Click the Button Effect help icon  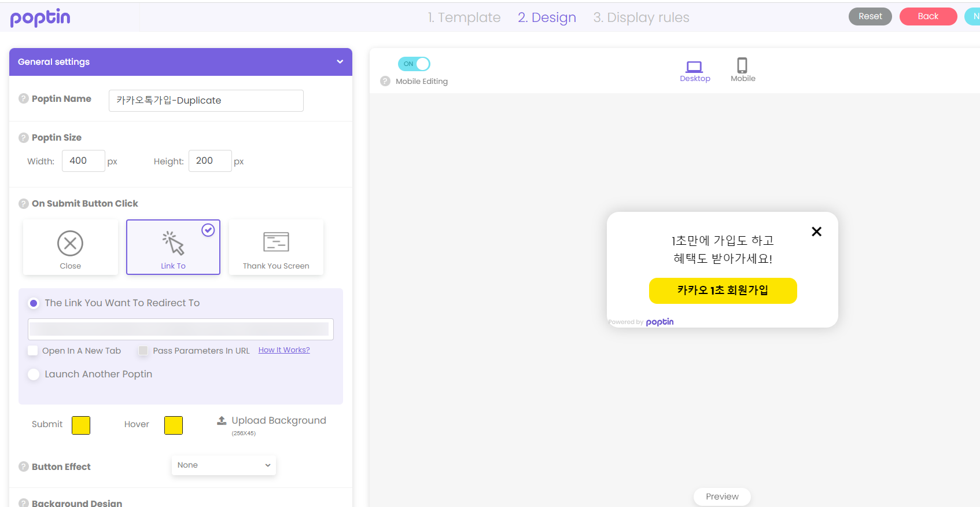[24, 466]
